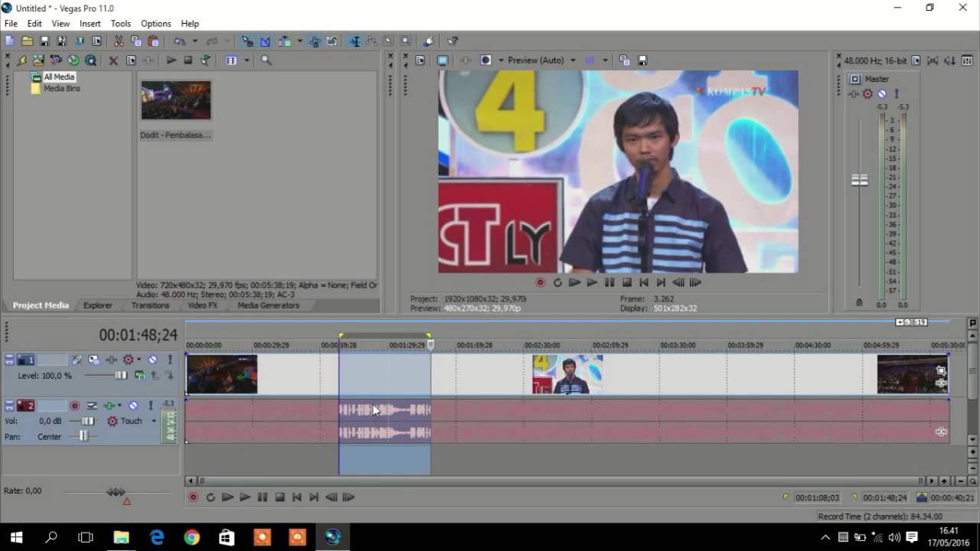This screenshot has height=551, width=980.
Task: Toggle the Master bus Mute icon
Action: (881, 94)
